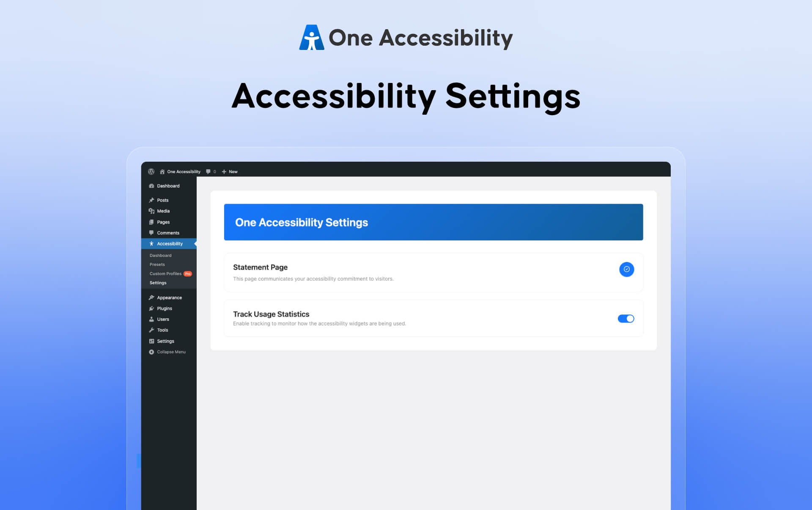812x510 pixels.
Task: Click the One Accessibility site name link
Action: (x=184, y=171)
